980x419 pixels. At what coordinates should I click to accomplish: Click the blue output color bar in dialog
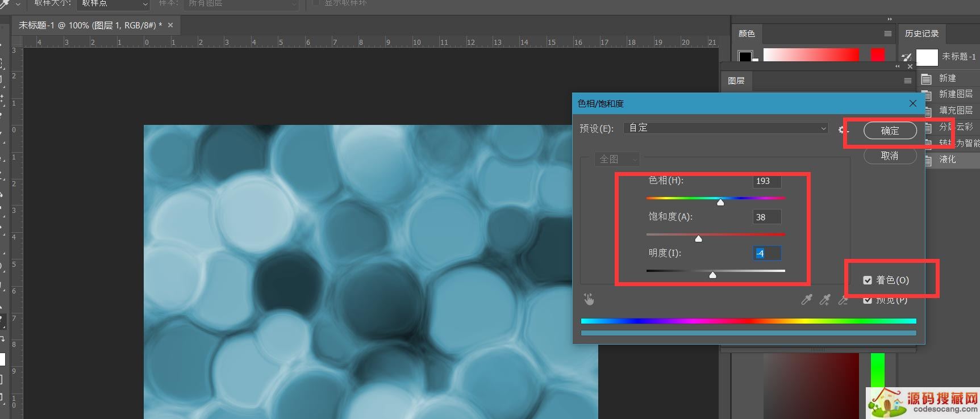point(749,333)
